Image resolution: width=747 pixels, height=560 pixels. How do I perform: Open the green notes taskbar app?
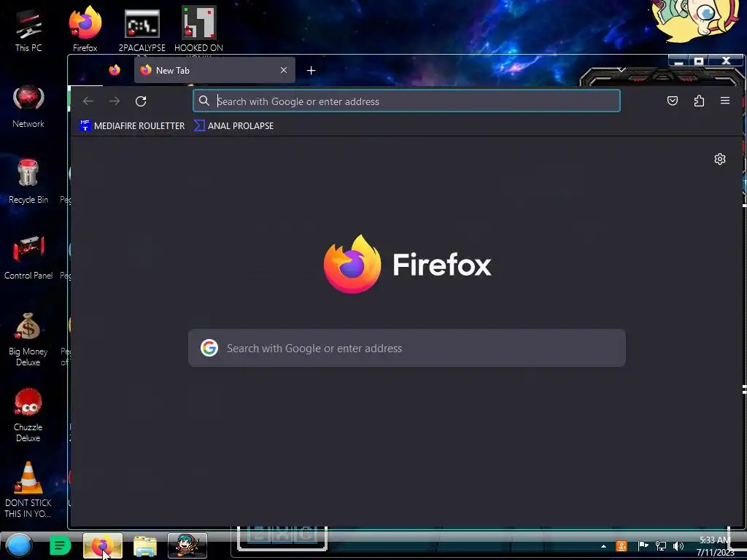(60, 545)
